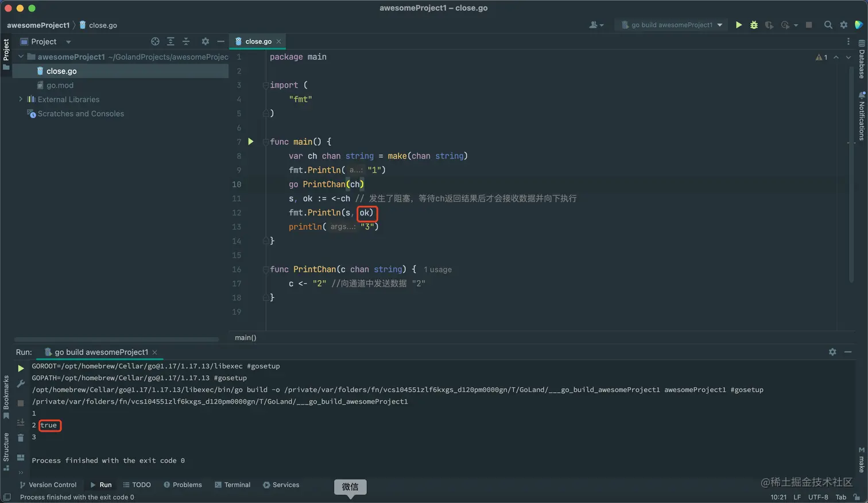Toggle the read-only lock in status bar

(857, 497)
